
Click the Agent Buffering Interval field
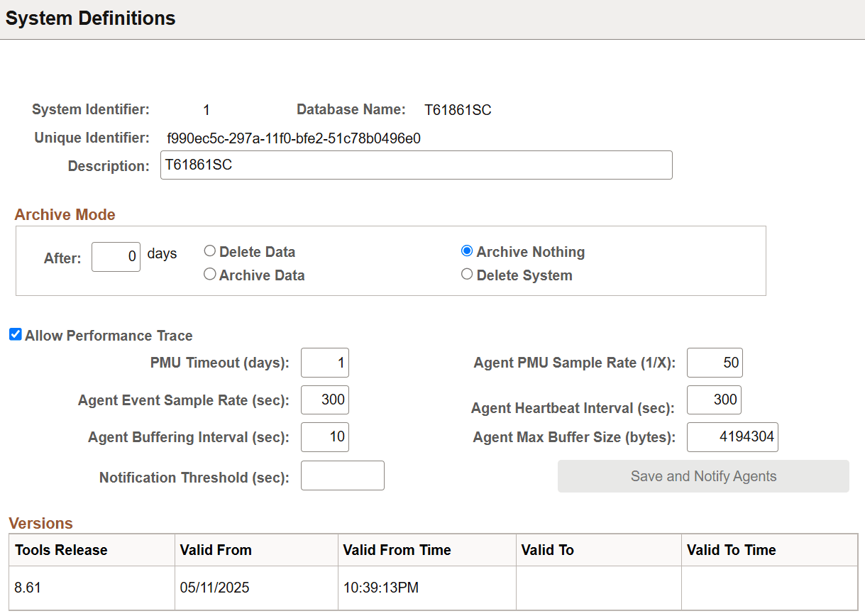(325, 437)
